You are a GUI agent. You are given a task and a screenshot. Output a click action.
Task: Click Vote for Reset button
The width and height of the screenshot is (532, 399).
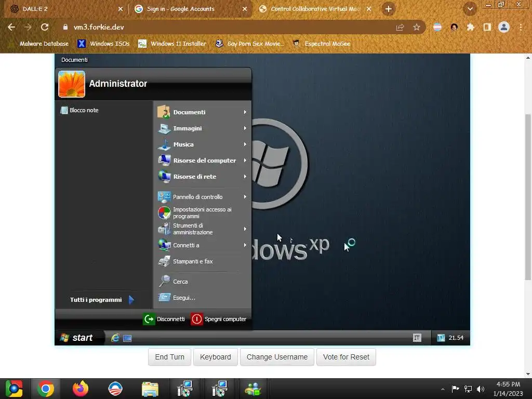point(346,357)
